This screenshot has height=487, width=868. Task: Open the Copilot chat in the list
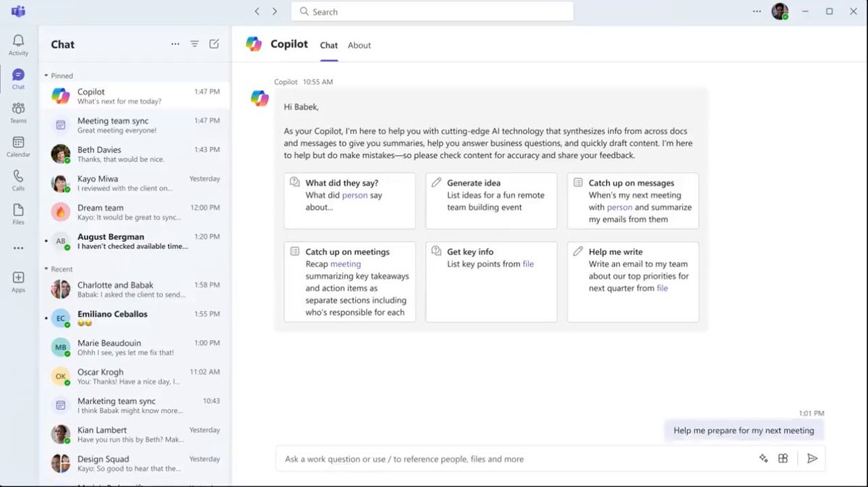pos(135,96)
